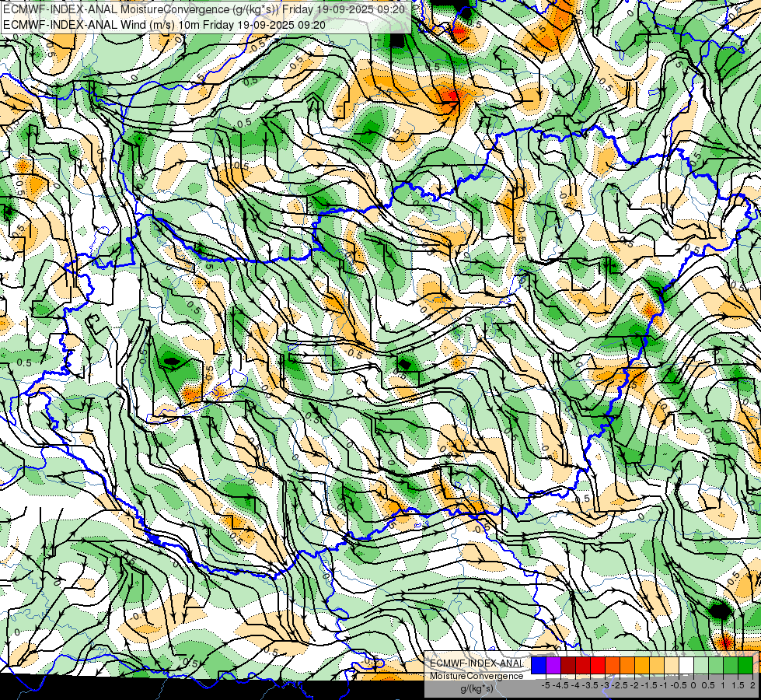761x700 pixels.
Task: Click the legend label 'MoistureConvergence'
Action: (476, 676)
